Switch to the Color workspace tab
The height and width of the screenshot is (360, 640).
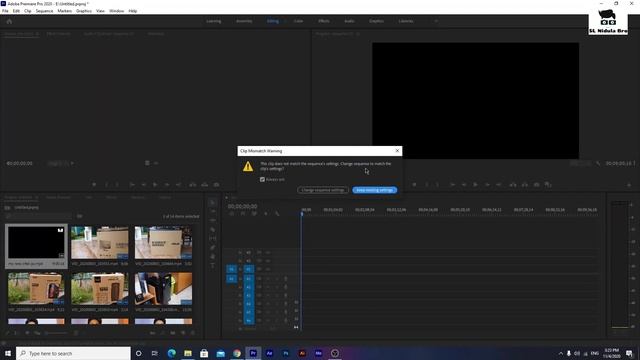pyautogui.click(x=298, y=21)
